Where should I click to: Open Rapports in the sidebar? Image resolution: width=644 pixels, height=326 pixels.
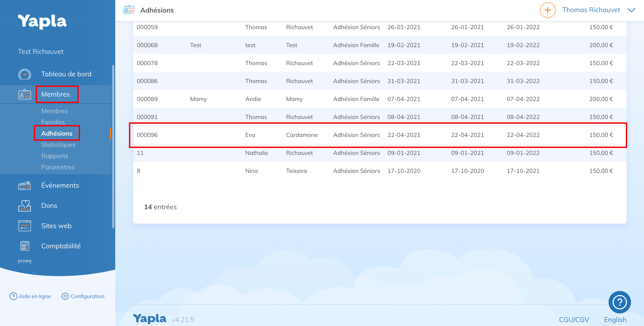[55, 156]
